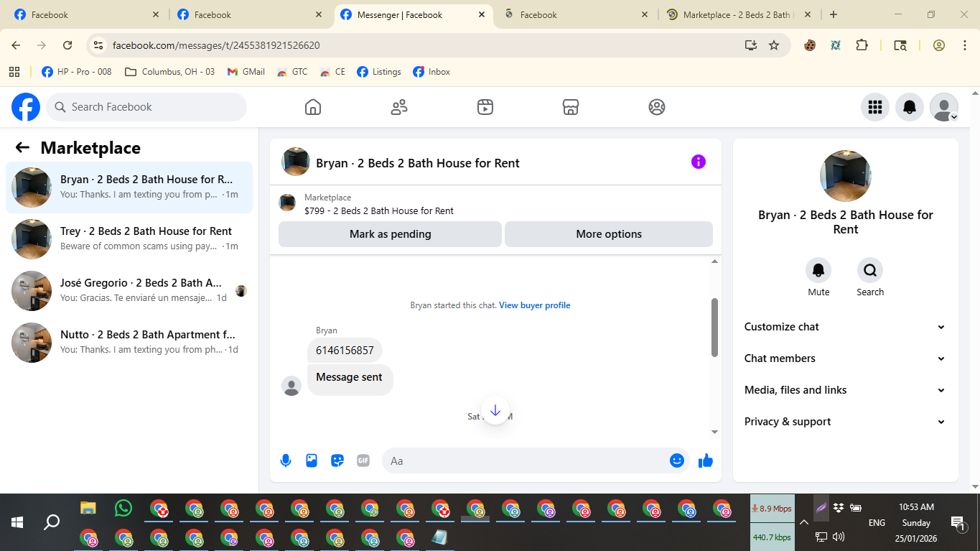The image size is (980, 551).
Task: Click the Facebook logo icon
Action: (x=26, y=107)
